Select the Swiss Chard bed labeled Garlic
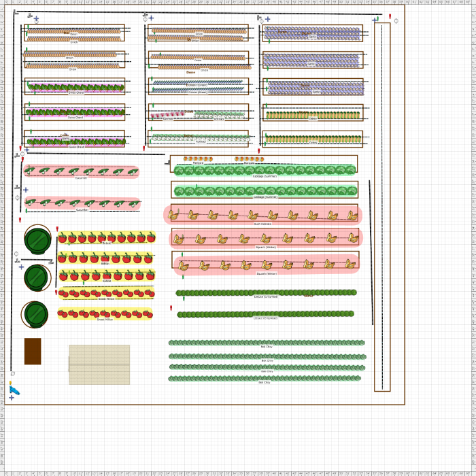The image size is (476, 476). [x=74, y=139]
